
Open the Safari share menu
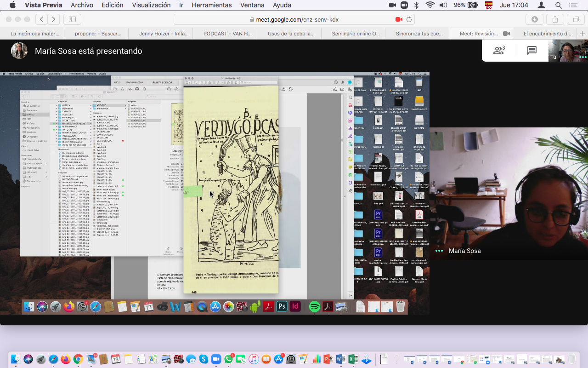click(x=555, y=19)
